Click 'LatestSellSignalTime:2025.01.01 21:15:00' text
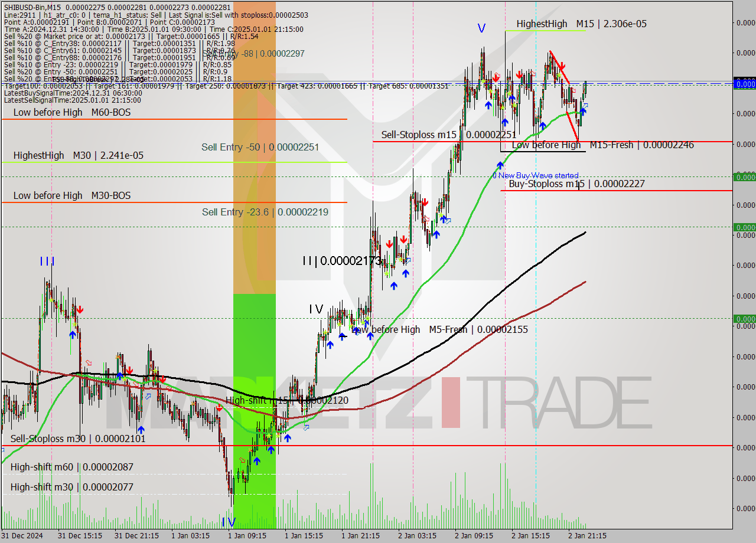756x543 pixels. tap(73, 100)
